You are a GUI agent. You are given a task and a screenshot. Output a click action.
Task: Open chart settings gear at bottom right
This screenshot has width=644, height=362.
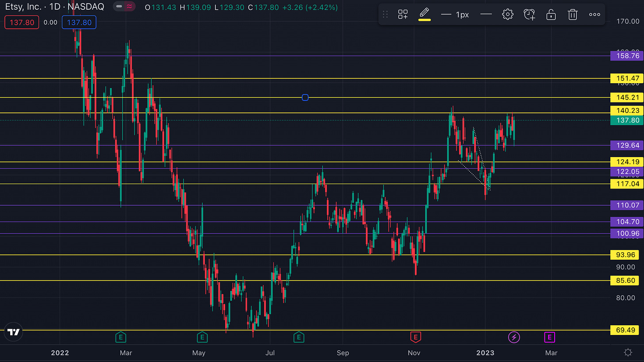(628, 352)
